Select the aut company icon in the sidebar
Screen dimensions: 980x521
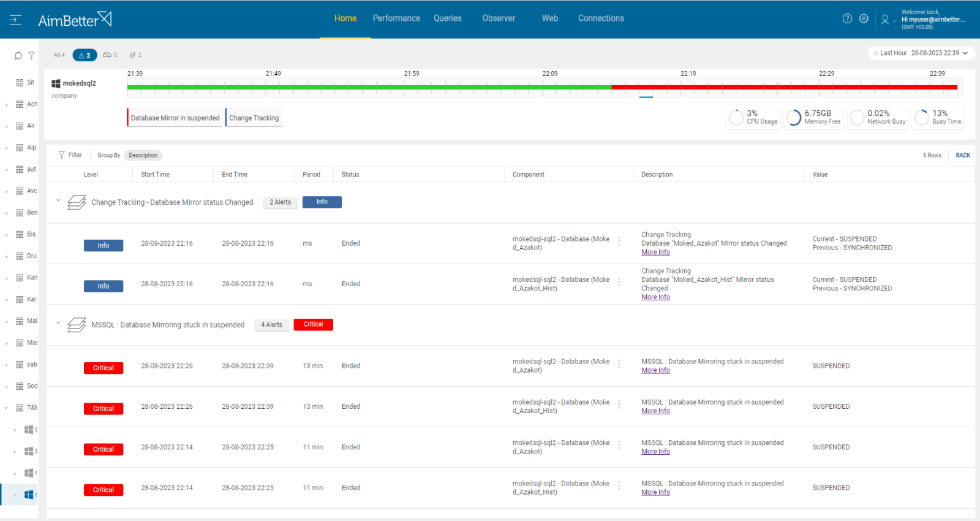tap(20, 169)
